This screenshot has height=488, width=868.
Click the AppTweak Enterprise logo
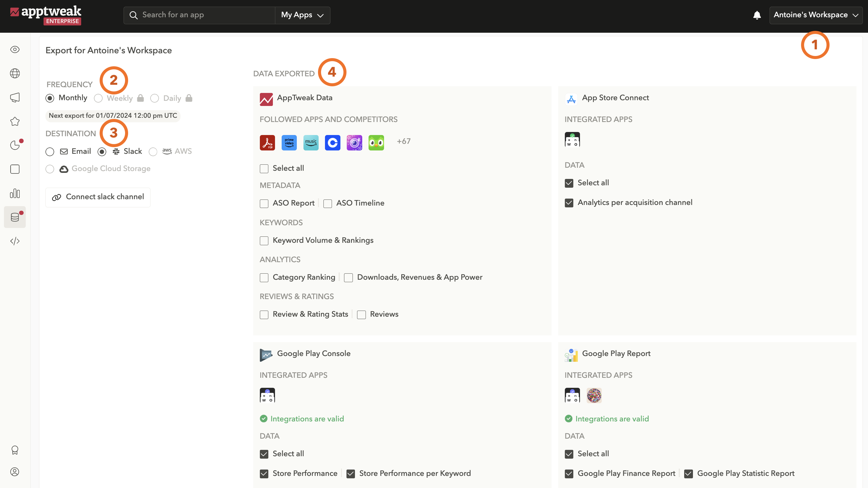[x=45, y=15]
